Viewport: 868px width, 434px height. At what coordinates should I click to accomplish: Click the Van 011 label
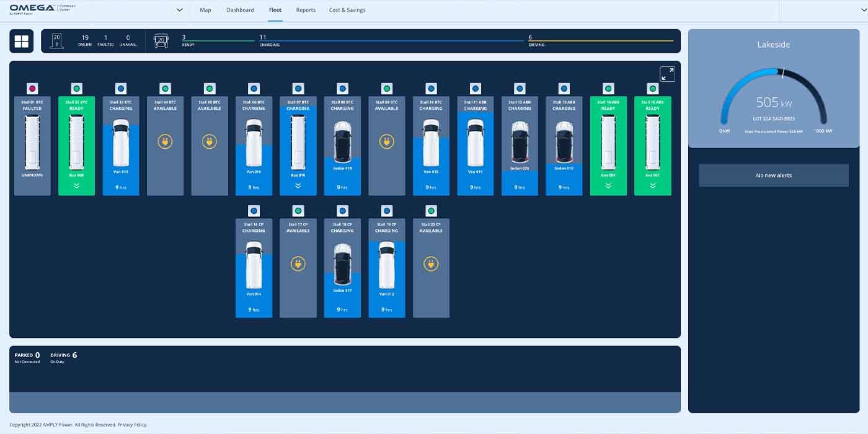point(476,172)
